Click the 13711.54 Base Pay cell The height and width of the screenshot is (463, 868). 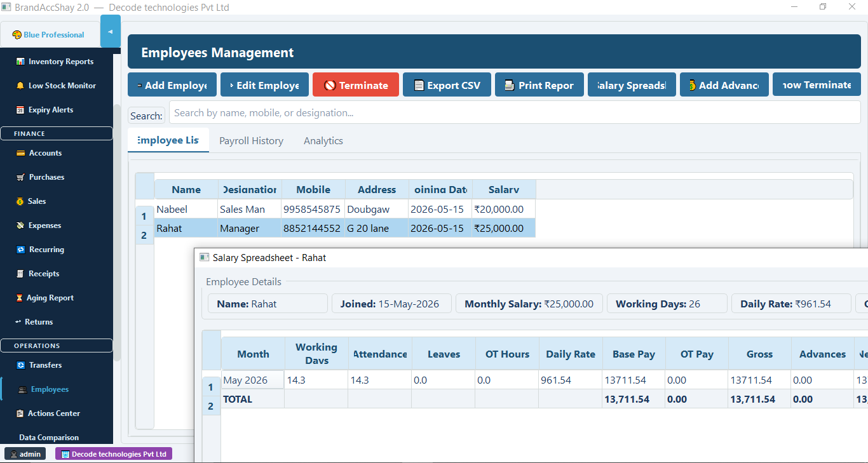coord(634,380)
